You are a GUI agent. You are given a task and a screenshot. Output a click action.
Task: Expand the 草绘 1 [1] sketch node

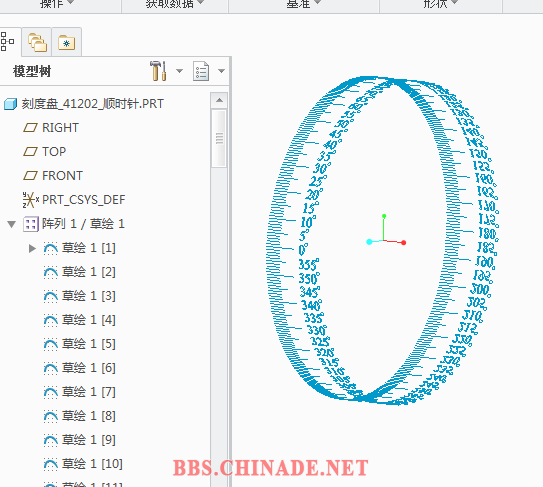[x=32, y=248]
